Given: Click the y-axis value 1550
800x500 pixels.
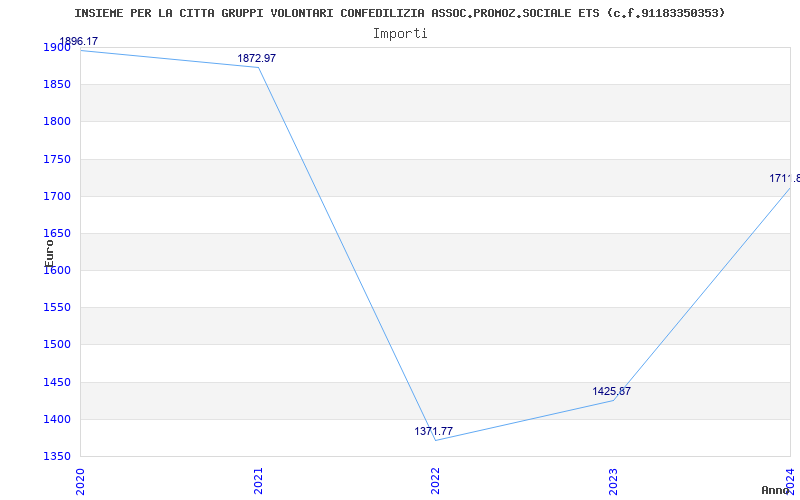Looking at the screenshot, I should (x=57, y=308).
